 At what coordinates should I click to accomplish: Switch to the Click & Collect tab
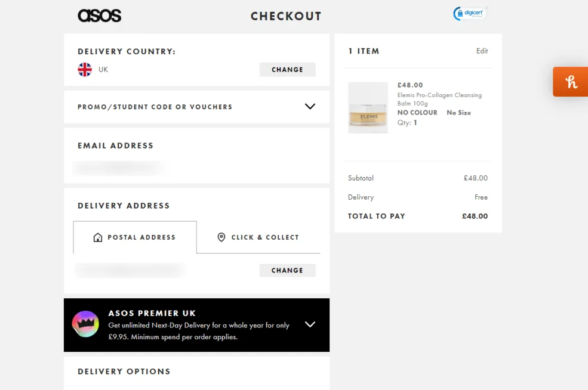click(x=258, y=237)
